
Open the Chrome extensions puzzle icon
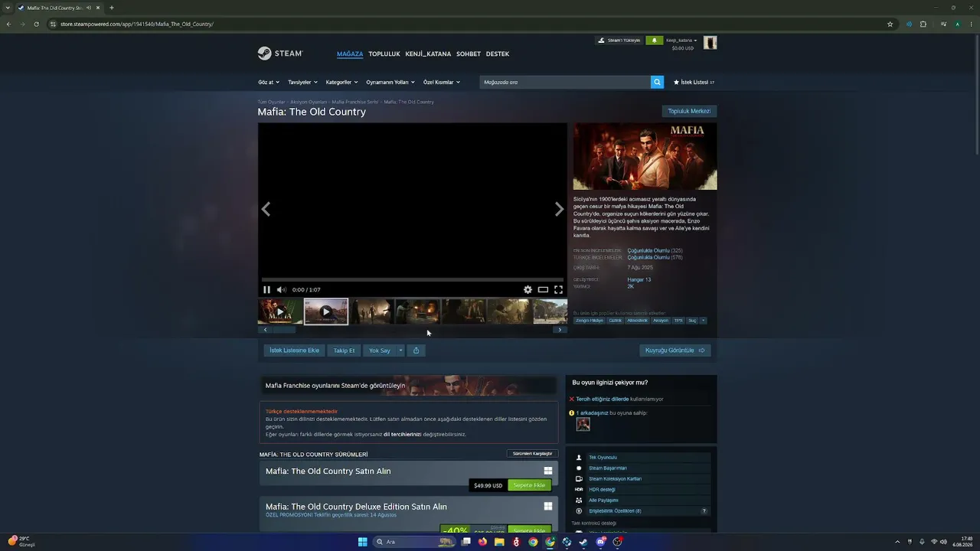pos(923,24)
